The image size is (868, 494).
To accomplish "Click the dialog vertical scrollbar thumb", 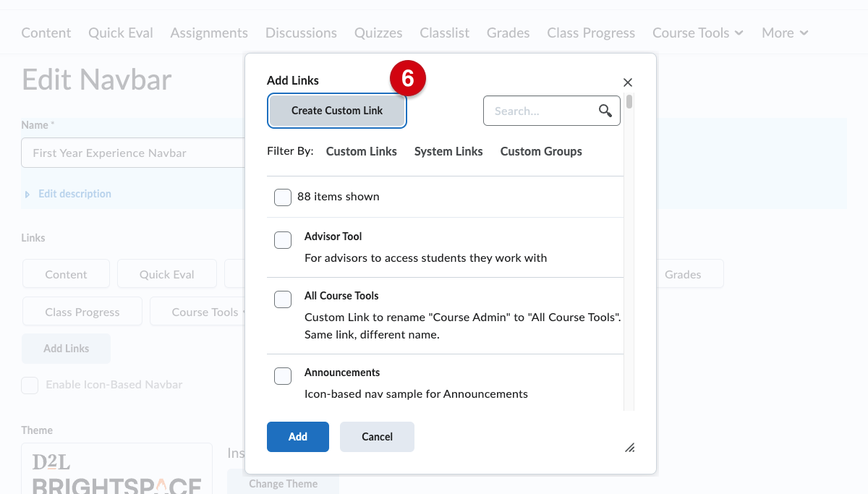I will 629,102.
